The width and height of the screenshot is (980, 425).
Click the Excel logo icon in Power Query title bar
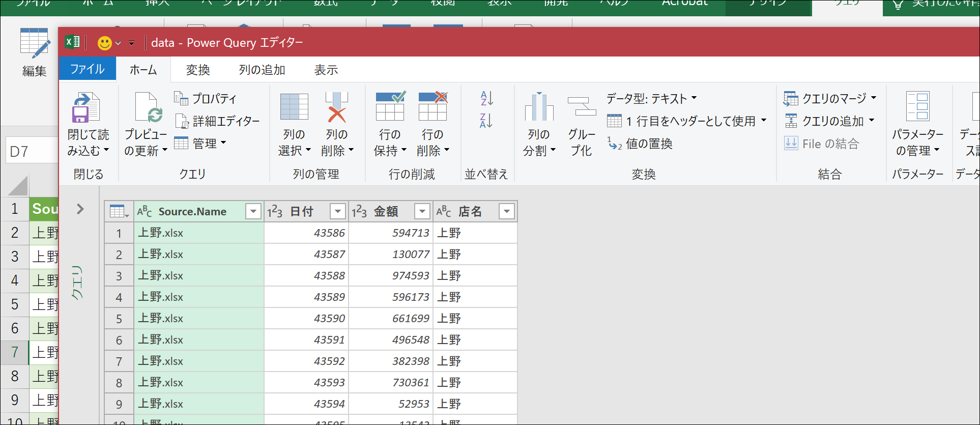(72, 42)
